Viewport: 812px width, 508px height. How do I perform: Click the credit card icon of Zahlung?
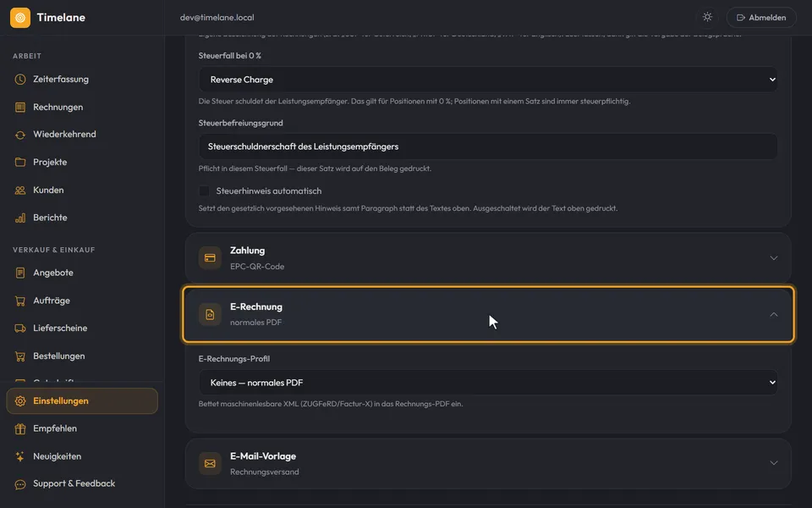[210, 258]
